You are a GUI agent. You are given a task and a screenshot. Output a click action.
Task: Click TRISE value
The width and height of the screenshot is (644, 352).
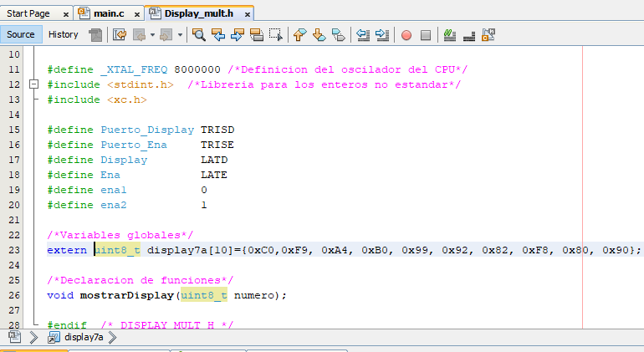(217, 145)
